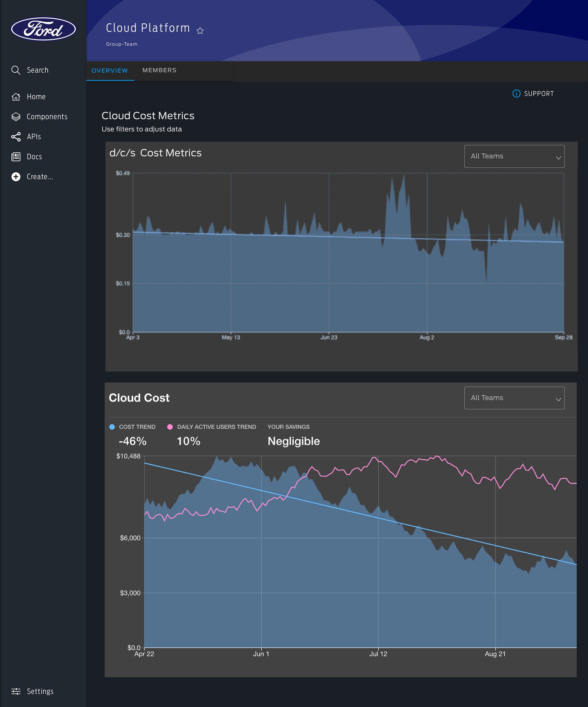The width and height of the screenshot is (588, 707).
Task: Click the Support info circle icon
Action: pyautogui.click(x=516, y=94)
